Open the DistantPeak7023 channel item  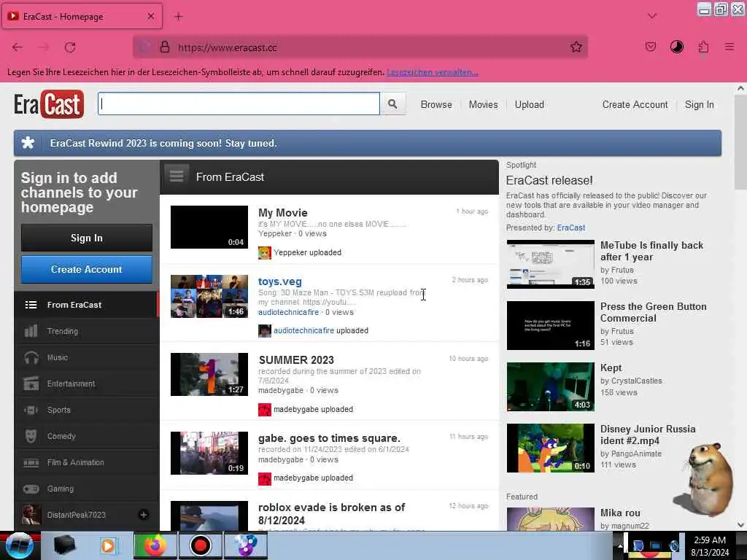(86, 515)
